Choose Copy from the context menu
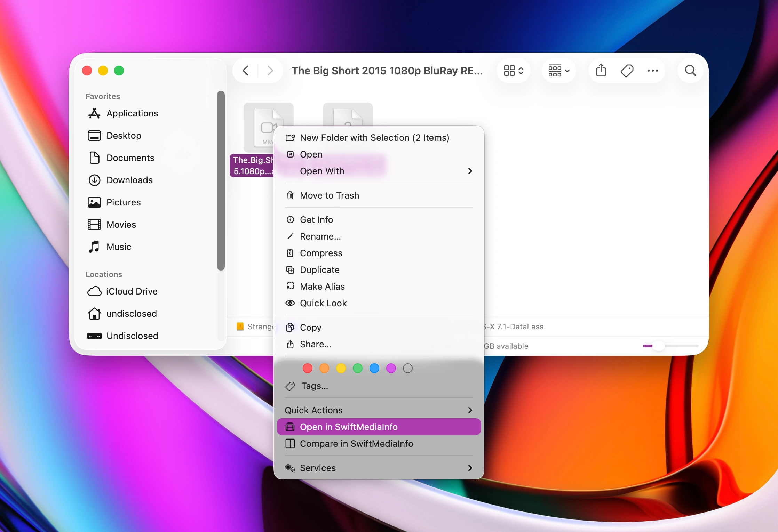Screen dimensions: 778x532 (x=379, y=327)
